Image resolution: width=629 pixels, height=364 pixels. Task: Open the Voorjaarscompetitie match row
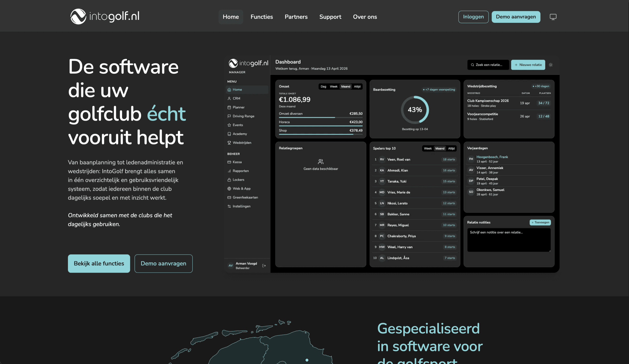[509, 117]
